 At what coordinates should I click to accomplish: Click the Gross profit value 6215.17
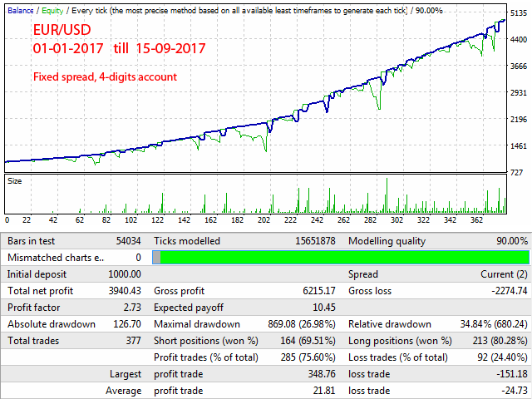coord(319,291)
